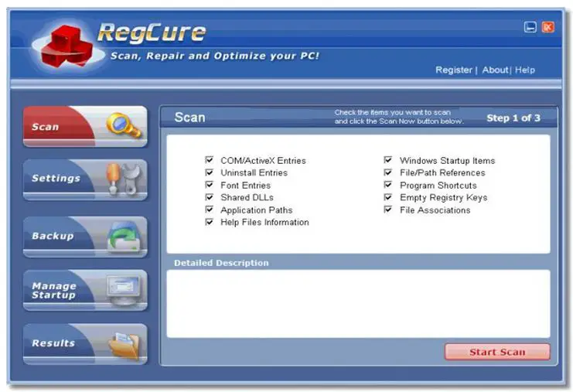Viewport: 573px width, 392px height.
Task: Click the monitor icon for Manage Startup
Action: pos(124,290)
